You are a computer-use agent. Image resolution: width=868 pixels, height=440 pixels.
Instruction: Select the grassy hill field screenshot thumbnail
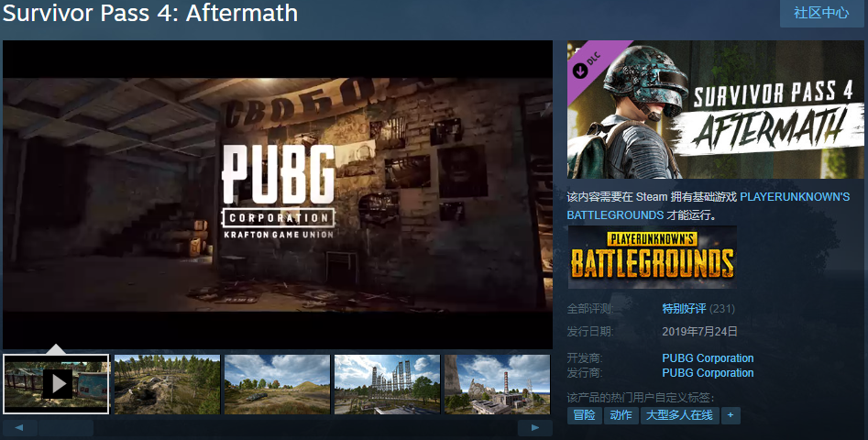[278, 384]
